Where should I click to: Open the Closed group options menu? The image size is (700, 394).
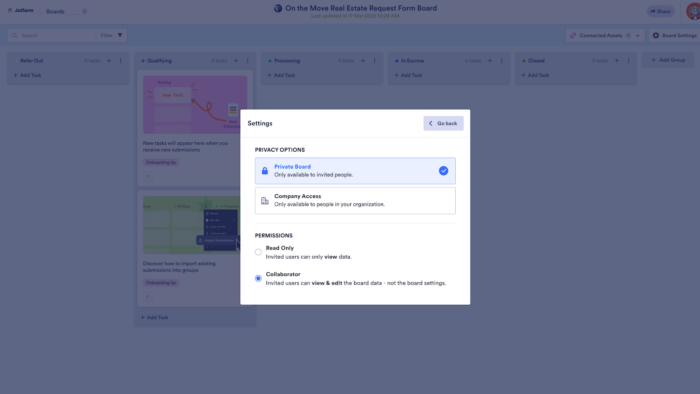click(x=629, y=61)
